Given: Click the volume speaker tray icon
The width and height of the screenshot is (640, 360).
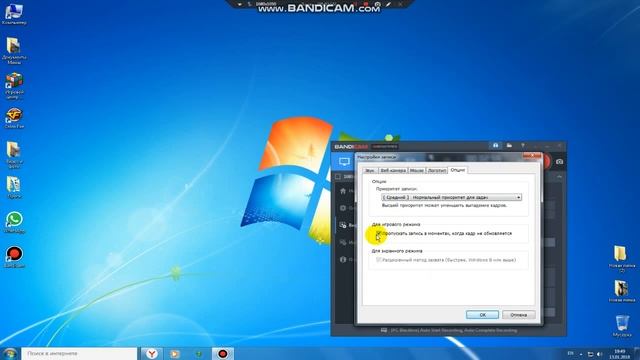Looking at the screenshot, I should pos(599,354).
